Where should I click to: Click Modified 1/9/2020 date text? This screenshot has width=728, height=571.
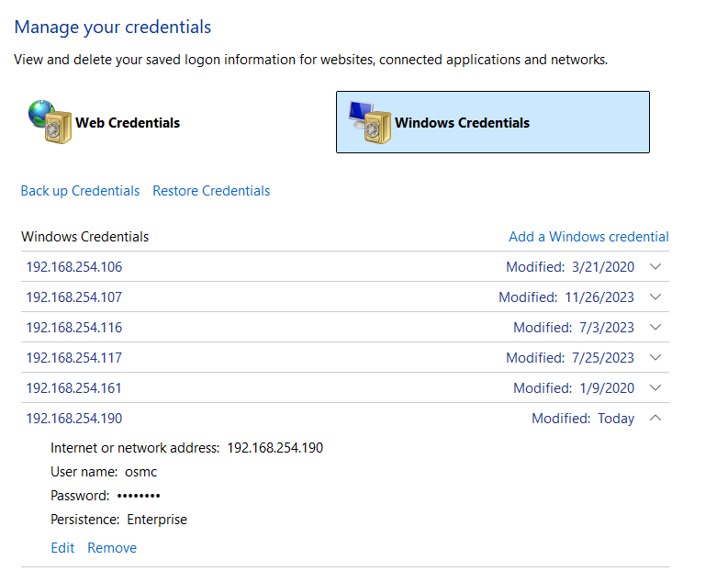tap(574, 388)
